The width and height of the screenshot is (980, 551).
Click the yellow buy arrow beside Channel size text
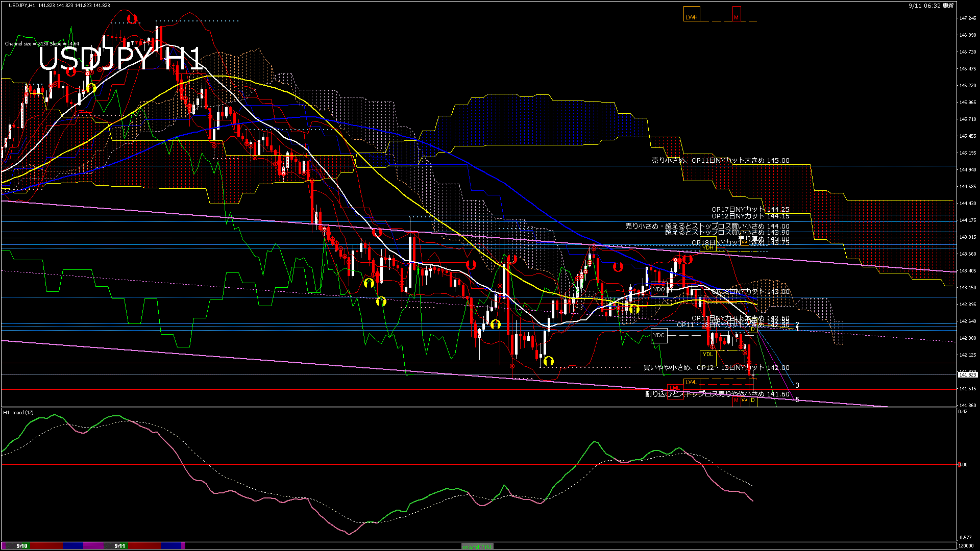(91, 88)
